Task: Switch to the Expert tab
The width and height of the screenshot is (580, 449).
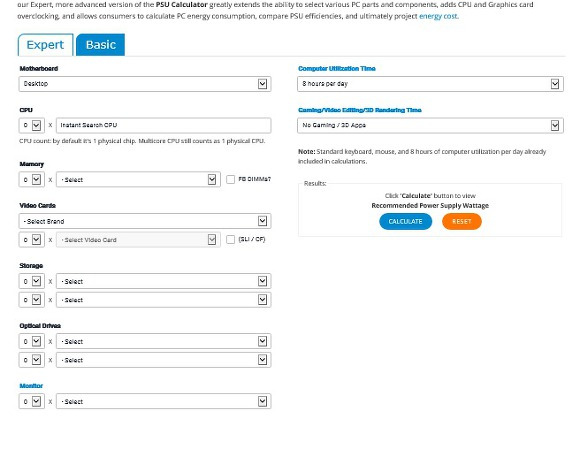Action: (x=45, y=45)
